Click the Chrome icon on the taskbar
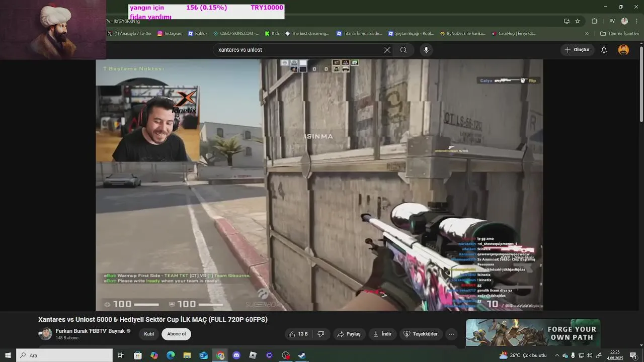 pyautogui.click(x=220, y=355)
